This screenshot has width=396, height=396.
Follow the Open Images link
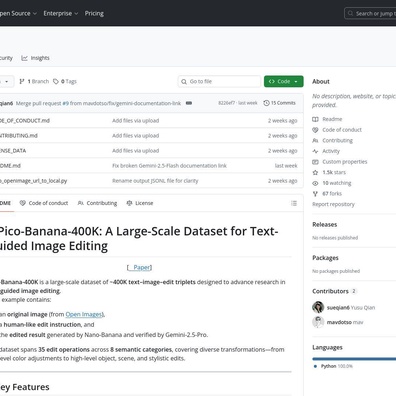click(x=84, y=314)
